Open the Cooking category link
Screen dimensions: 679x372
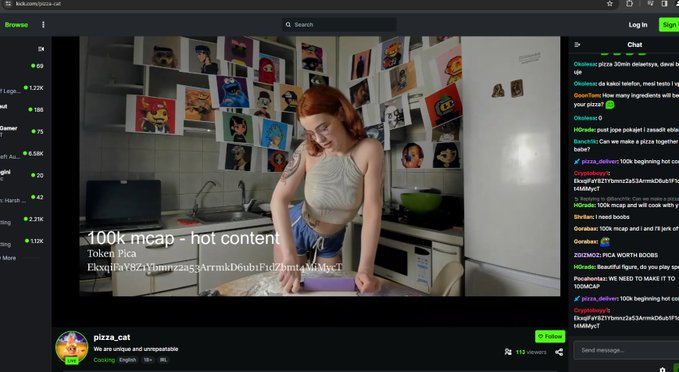pos(104,360)
